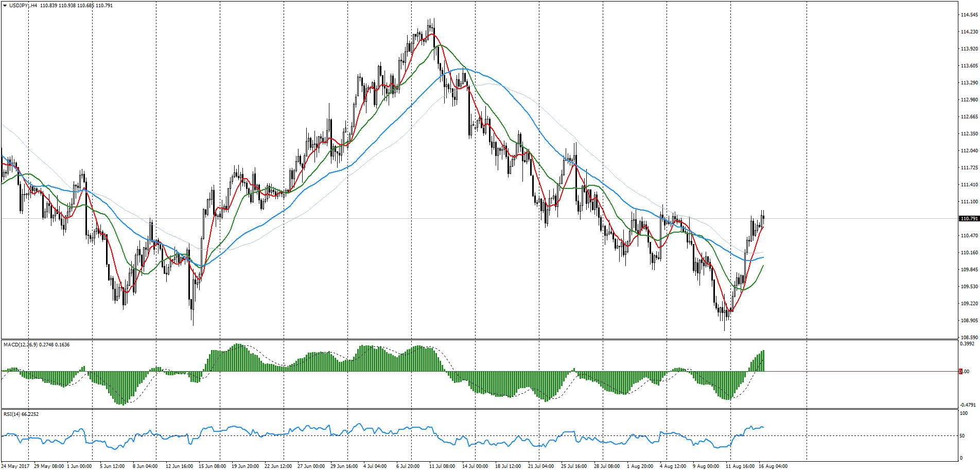Screen dimensions: 980x472
Task: Click the red zero-level marker on MACD scale
Action: 960,371
